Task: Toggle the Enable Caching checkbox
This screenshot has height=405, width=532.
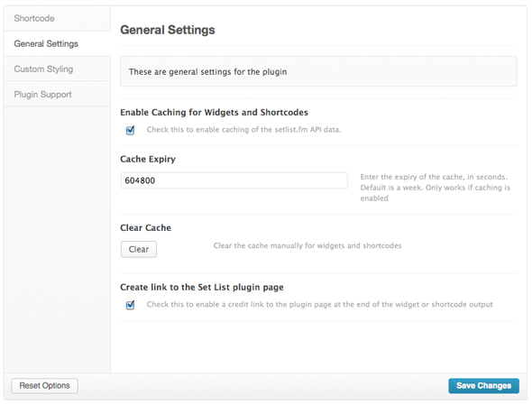Action: [130, 130]
